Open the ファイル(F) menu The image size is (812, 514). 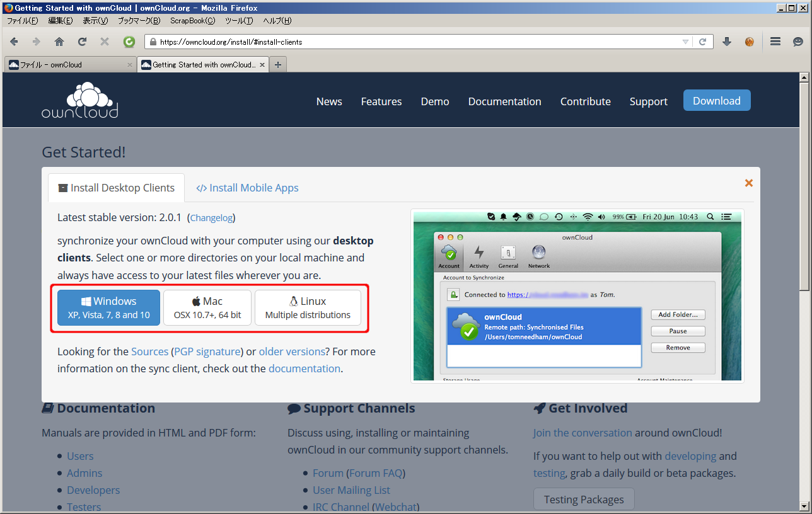click(22, 21)
